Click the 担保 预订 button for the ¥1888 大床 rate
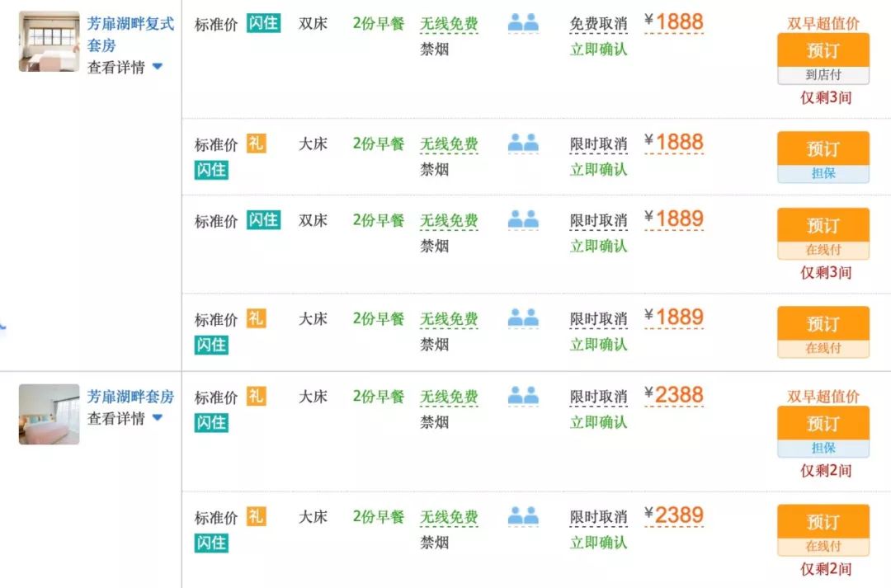 (x=823, y=149)
